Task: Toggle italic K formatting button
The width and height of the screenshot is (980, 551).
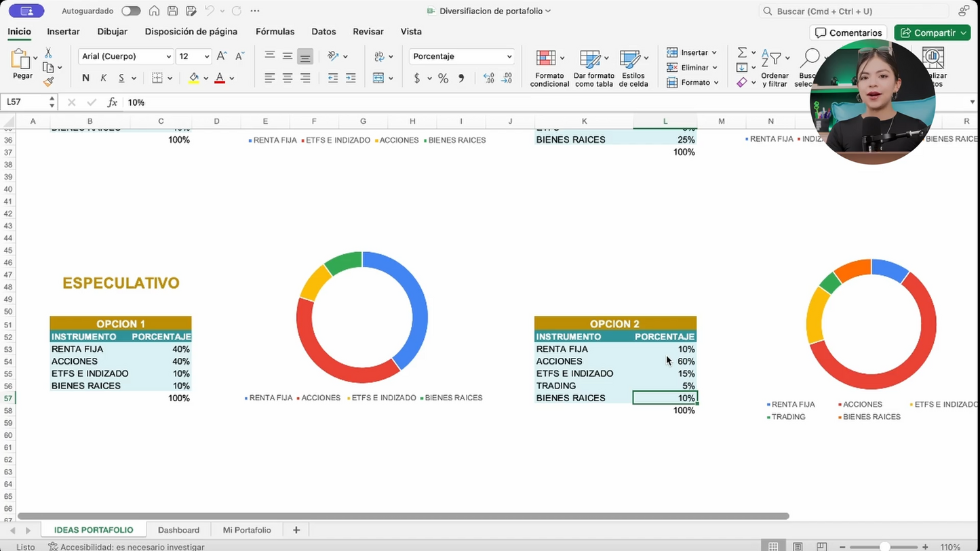Action: click(x=103, y=79)
